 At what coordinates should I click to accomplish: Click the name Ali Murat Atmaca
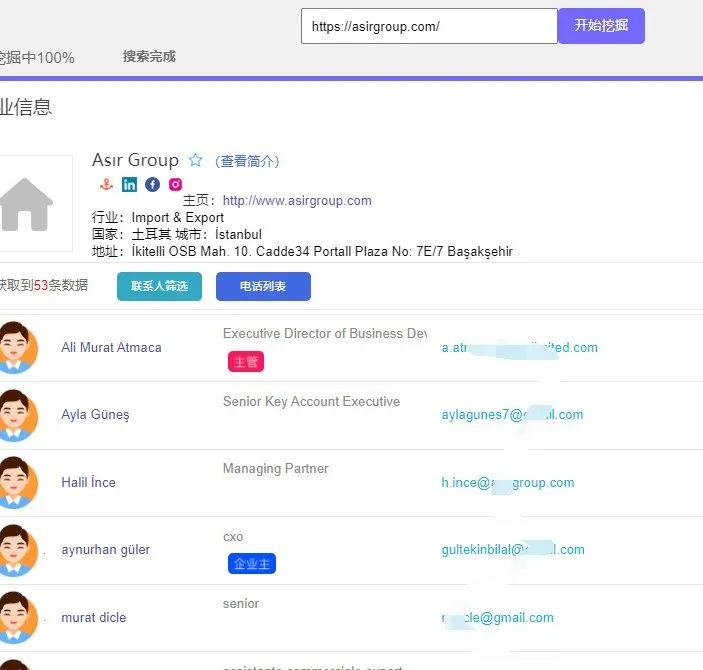coord(111,348)
